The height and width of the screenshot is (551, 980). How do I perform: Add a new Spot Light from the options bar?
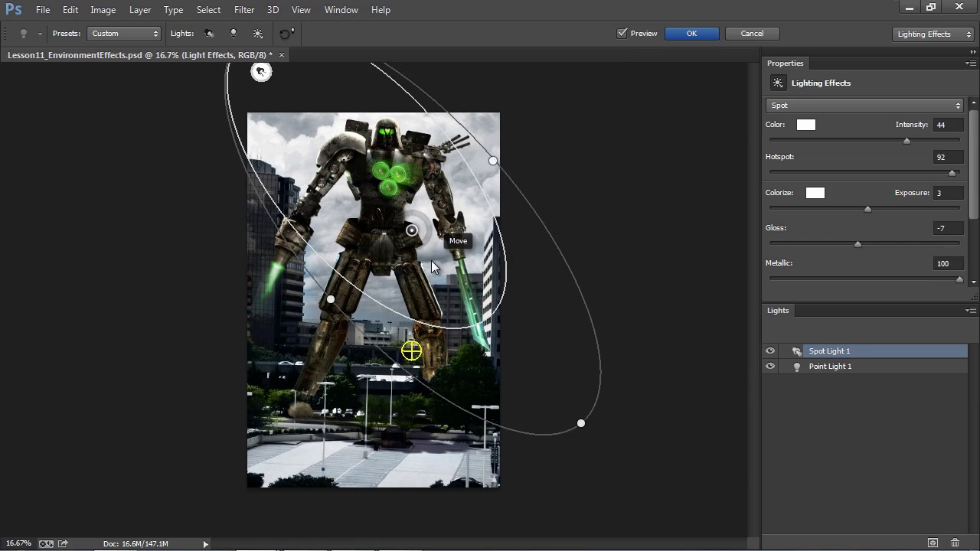tap(209, 34)
